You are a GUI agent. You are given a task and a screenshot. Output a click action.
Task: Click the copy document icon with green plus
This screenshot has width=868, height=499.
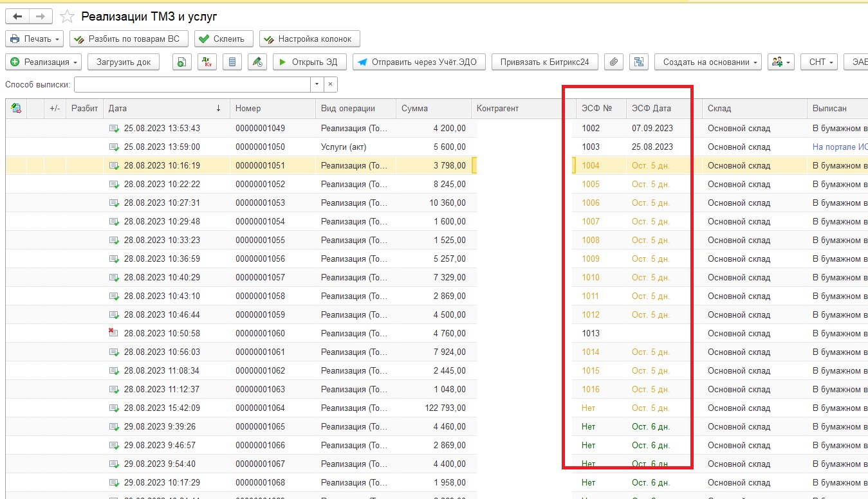click(182, 62)
